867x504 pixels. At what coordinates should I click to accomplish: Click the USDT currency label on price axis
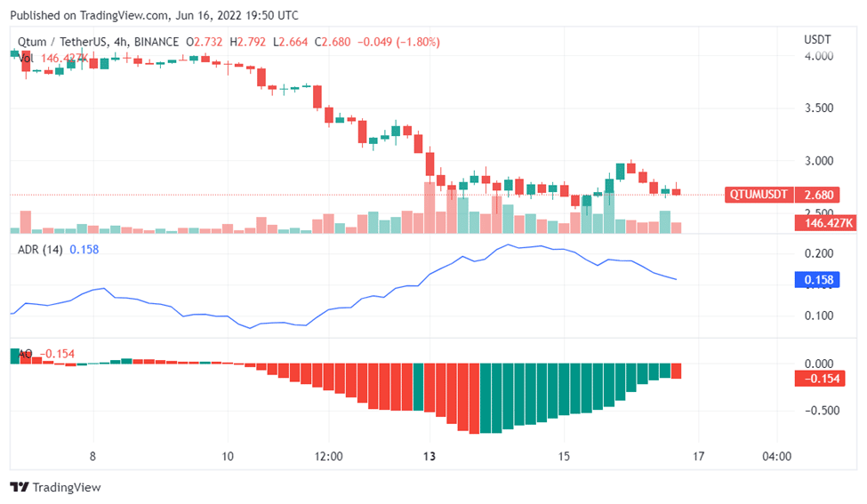tap(816, 39)
